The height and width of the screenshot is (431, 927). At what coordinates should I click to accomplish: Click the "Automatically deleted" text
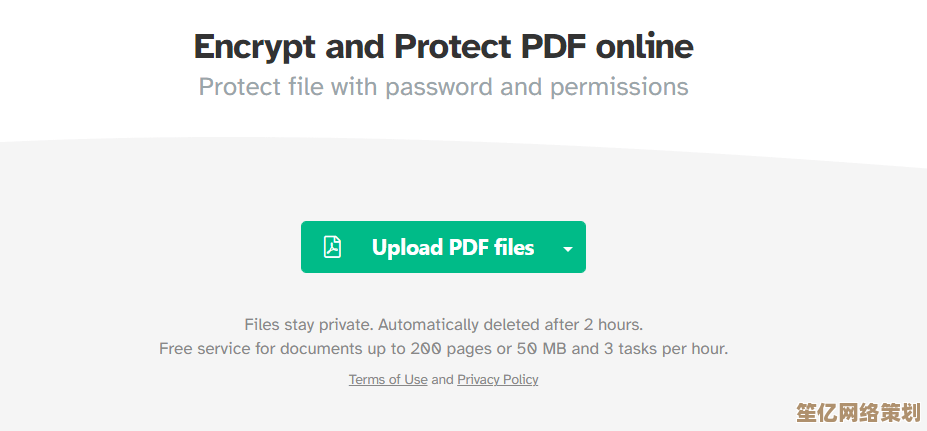[459, 325]
